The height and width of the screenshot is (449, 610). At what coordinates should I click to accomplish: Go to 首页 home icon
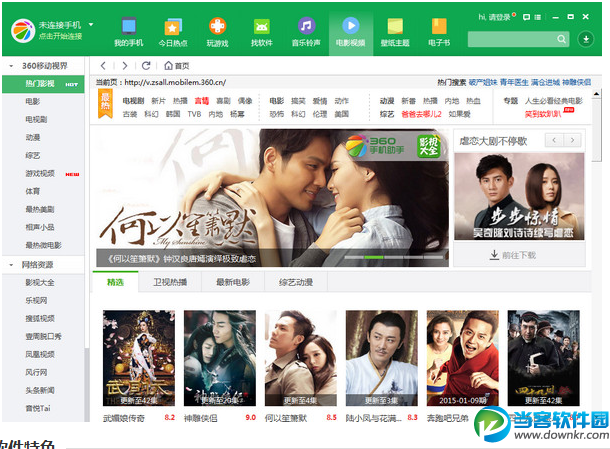(168, 65)
